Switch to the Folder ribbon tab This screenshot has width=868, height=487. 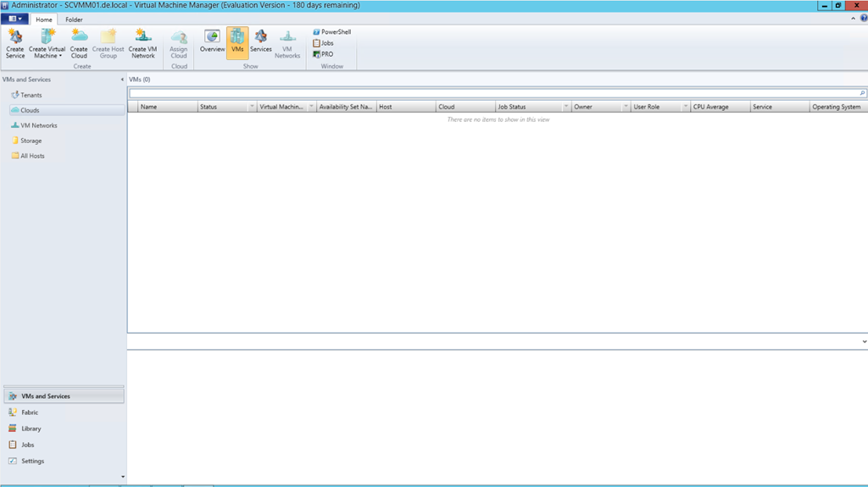coord(74,19)
